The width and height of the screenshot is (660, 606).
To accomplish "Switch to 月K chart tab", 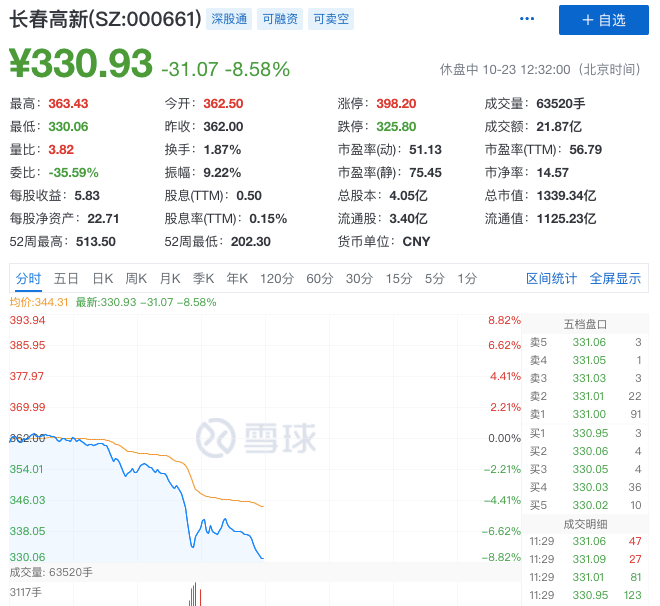I will (170, 279).
